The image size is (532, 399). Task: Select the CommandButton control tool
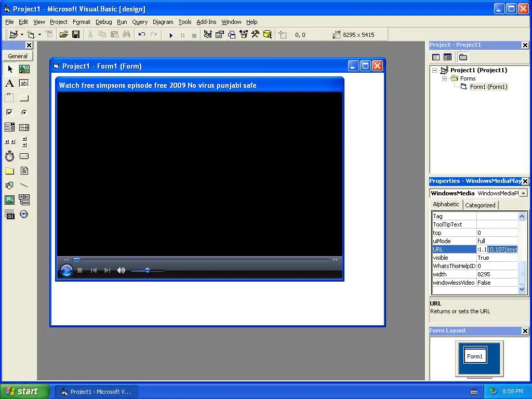(x=24, y=98)
